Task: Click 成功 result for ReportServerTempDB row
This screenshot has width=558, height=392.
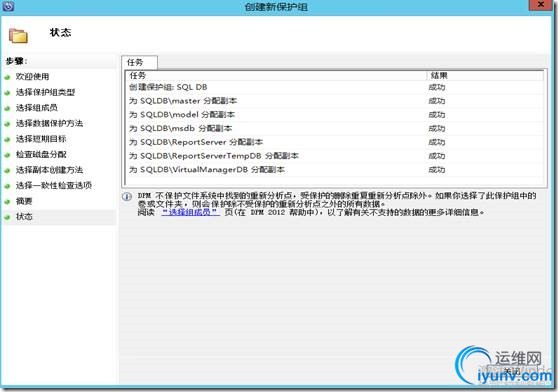Action: click(x=437, y=156)
